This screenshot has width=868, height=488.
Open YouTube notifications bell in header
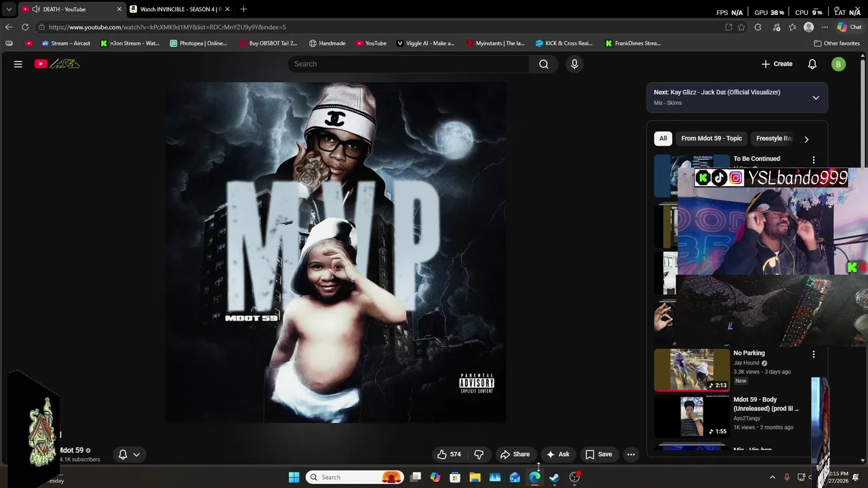tap(812, 64)
